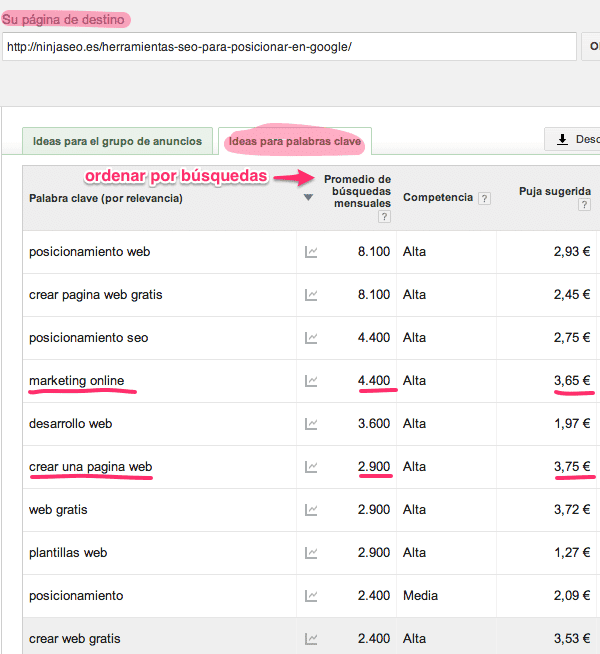
Task: Click help icon next to Competencia
Action: (x=485, y=199)
